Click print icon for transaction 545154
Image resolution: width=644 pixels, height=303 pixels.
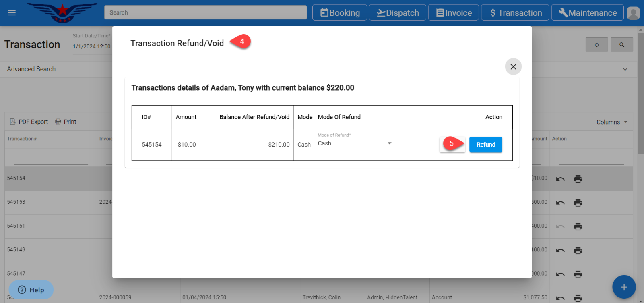click(578, 179)
